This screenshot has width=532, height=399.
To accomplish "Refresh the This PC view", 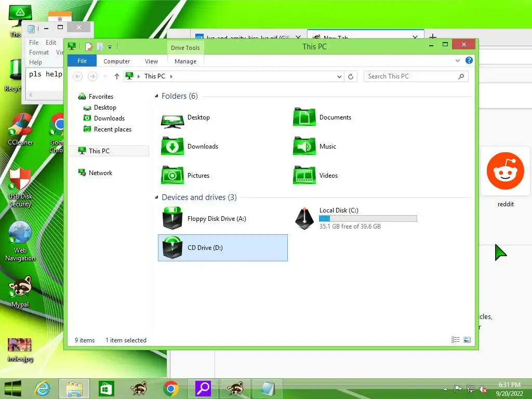I will pyautogui.click(x=351, y=77).
